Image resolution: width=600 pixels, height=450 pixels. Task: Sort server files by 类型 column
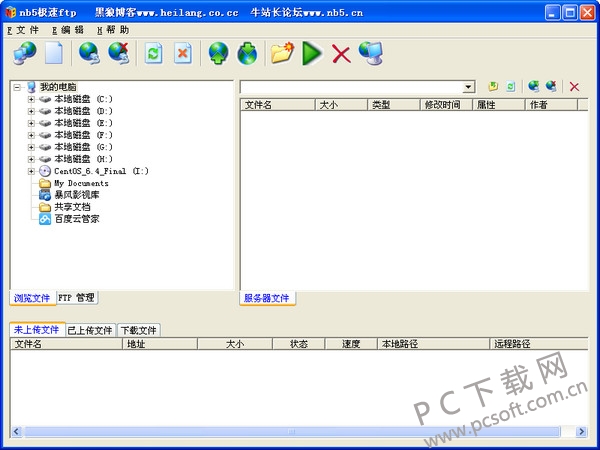394,105
